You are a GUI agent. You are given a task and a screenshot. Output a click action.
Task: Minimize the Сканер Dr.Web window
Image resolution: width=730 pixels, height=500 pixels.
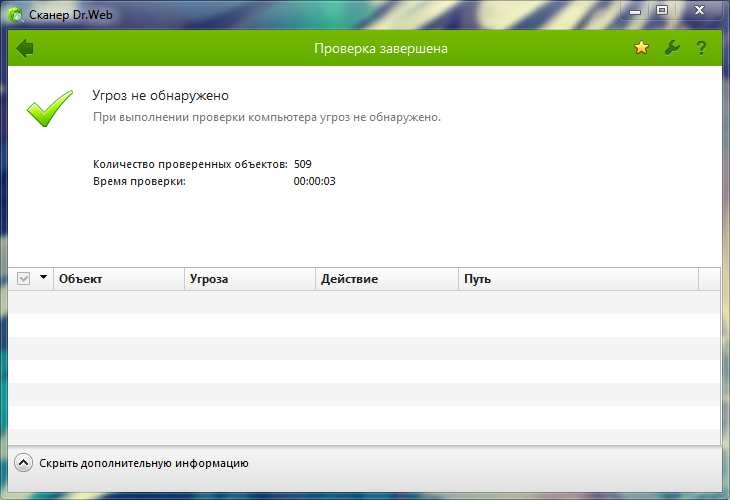[x=635, y=11]
